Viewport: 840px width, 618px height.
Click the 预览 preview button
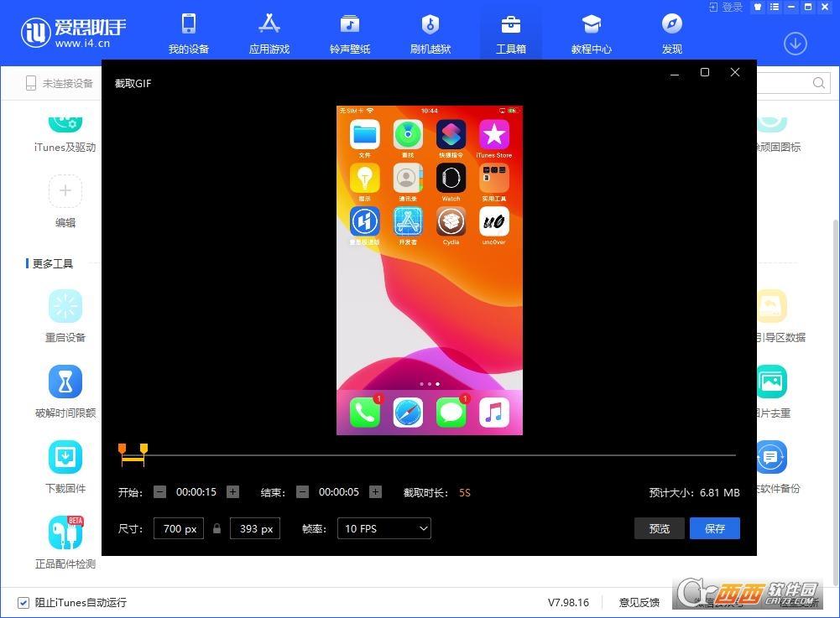660,528
